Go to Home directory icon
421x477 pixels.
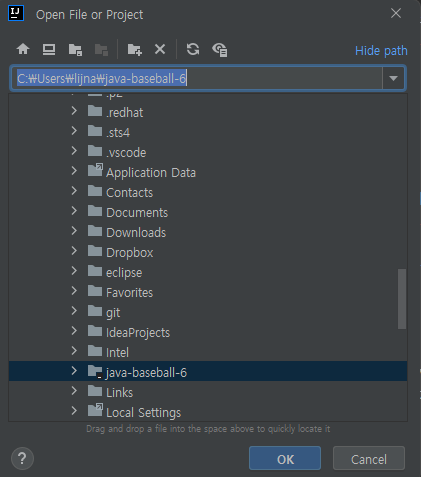click(x=23, y=49)
